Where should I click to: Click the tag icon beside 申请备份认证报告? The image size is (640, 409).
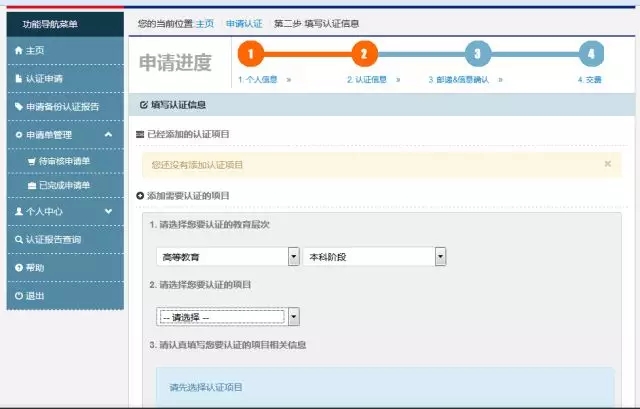click(x=17, y=106)
